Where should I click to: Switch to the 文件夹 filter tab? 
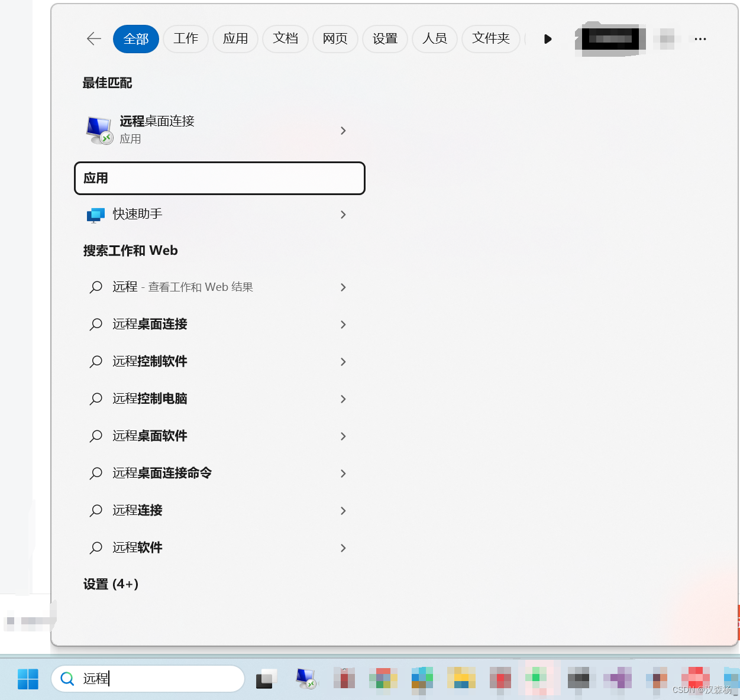(491, 39)
